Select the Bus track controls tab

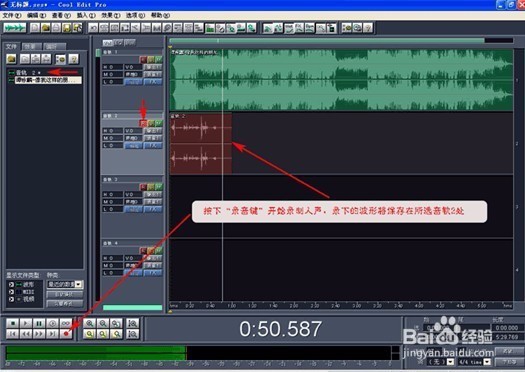[x=130, y=43]
